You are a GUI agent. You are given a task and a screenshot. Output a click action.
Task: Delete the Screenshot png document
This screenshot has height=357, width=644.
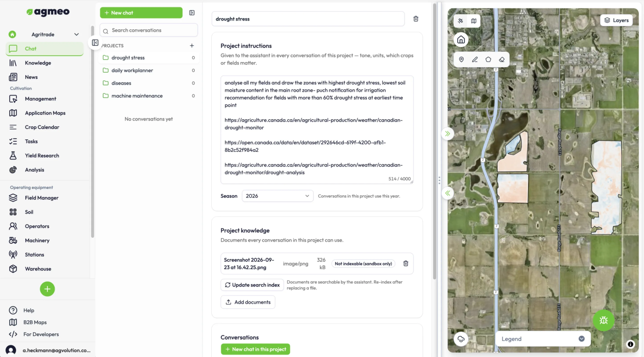(406, 264)
